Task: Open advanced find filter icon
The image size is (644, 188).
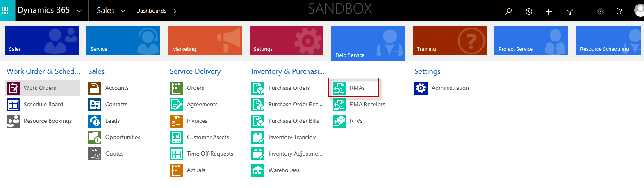Action: tap(570, 11)
